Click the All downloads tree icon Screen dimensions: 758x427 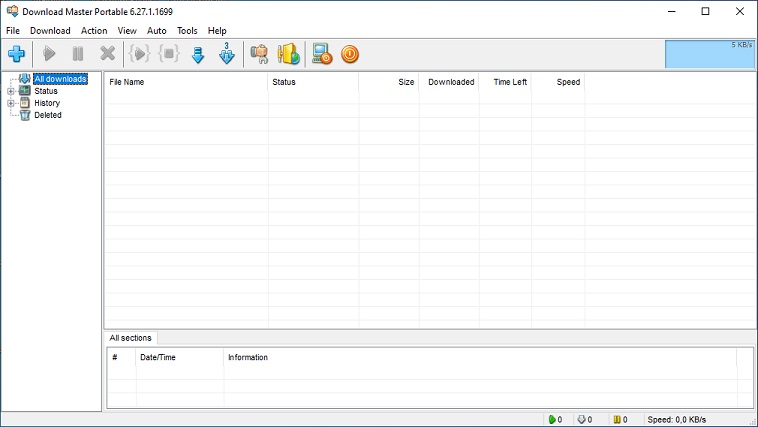(x=25, y=78)
